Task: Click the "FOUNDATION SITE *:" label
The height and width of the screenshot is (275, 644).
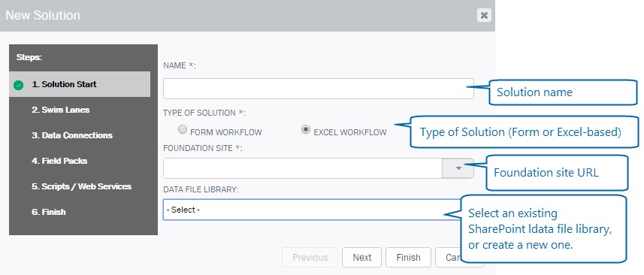Action: click(x=203, y=148)
